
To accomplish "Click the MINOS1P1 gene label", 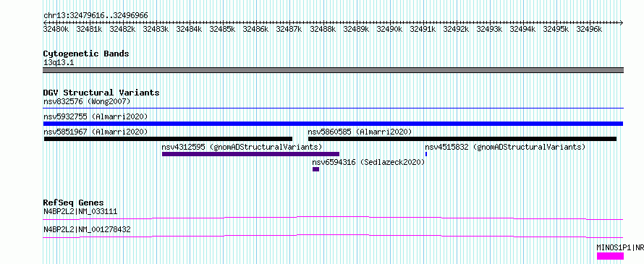I will point(620,247).
